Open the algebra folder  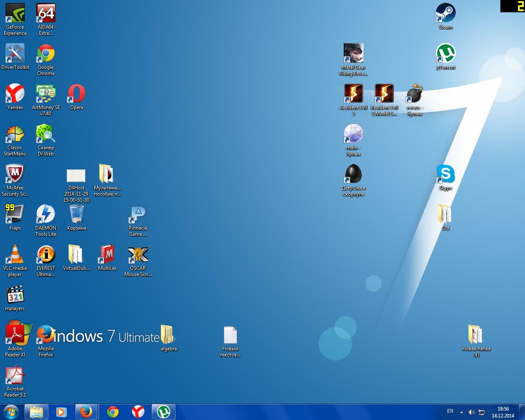click(x=169, y=338)
